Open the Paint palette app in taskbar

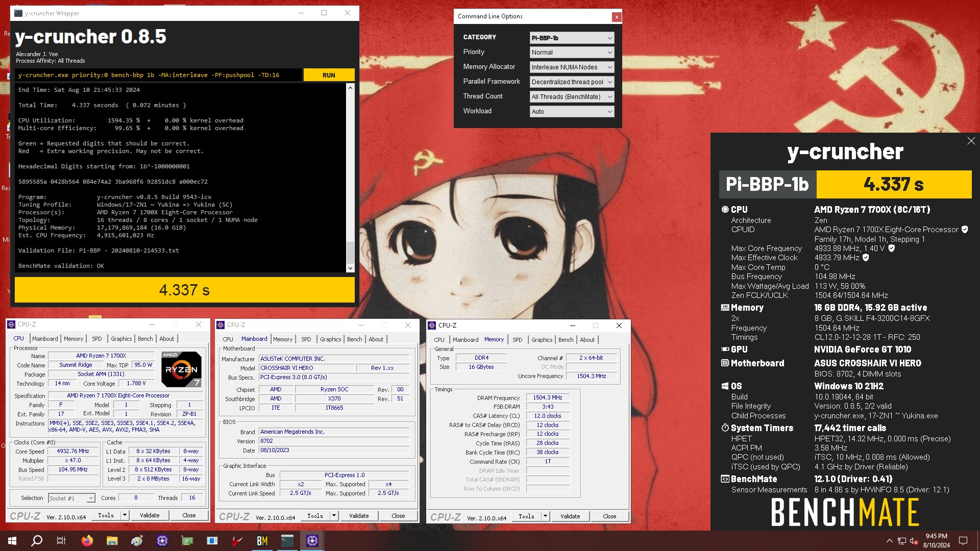[x=137, y=541]
